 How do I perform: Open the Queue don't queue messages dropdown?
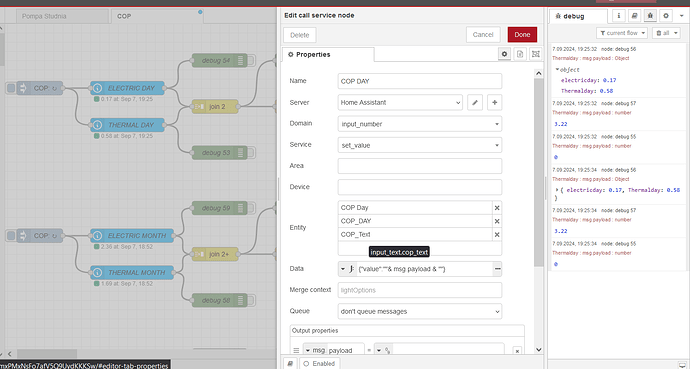pyautogui.click(x=420, y=311)
